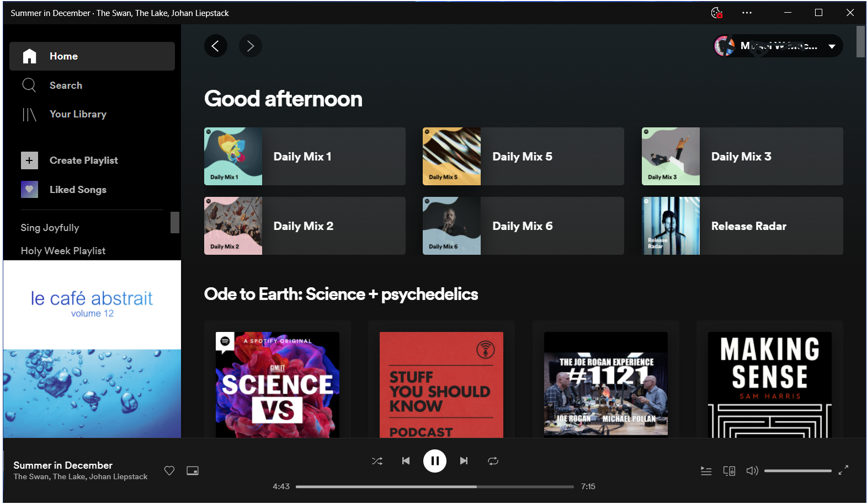Open the Daily Mix 5 card

coord(523,157)
